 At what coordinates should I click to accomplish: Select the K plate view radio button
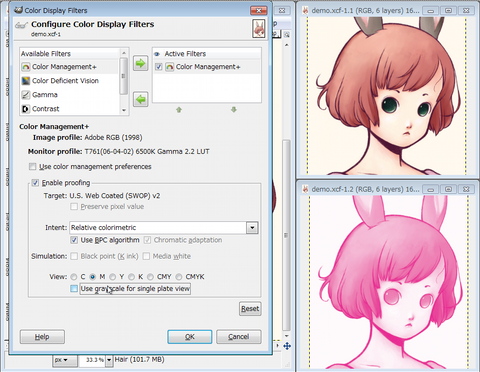[x=132, y=277]
